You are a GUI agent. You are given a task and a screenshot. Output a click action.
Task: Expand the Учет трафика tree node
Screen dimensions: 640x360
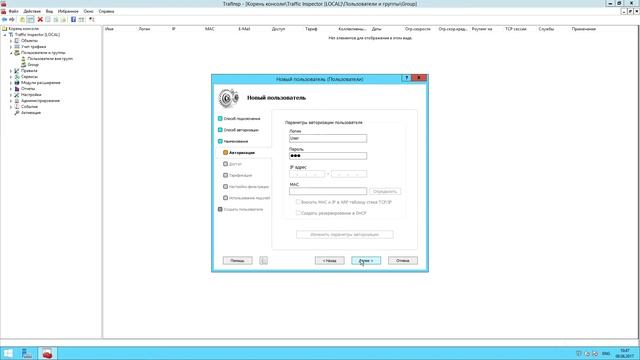11,47
